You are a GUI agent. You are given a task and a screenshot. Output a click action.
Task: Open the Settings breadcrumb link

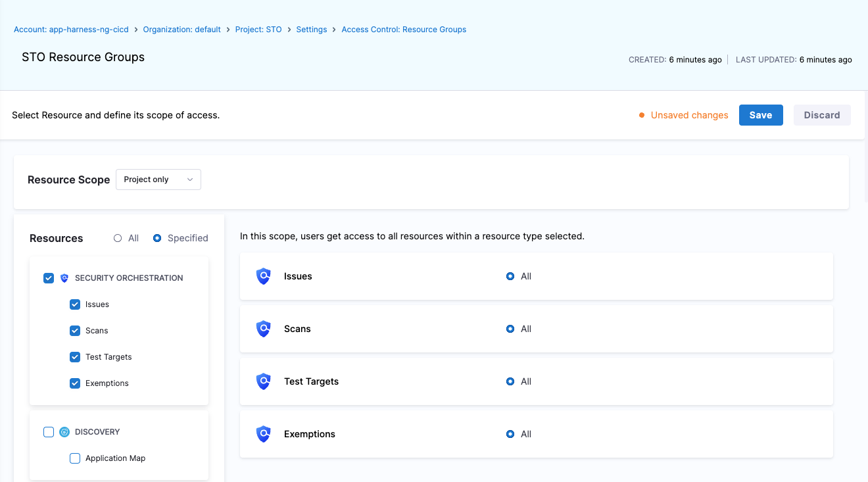click(x=312, y=30)
